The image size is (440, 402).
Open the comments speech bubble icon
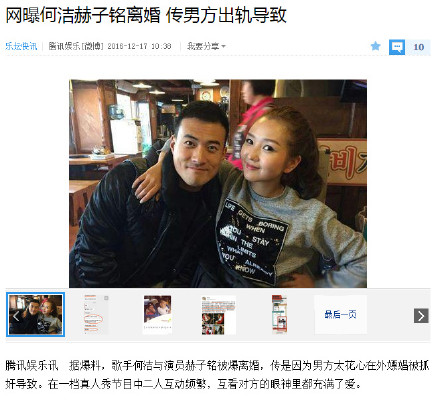(x=397, y=47)
